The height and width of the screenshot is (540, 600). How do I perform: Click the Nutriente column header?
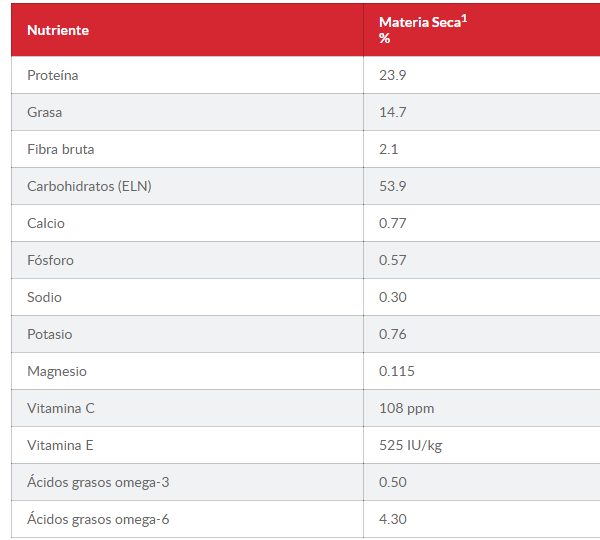(58, 30)
